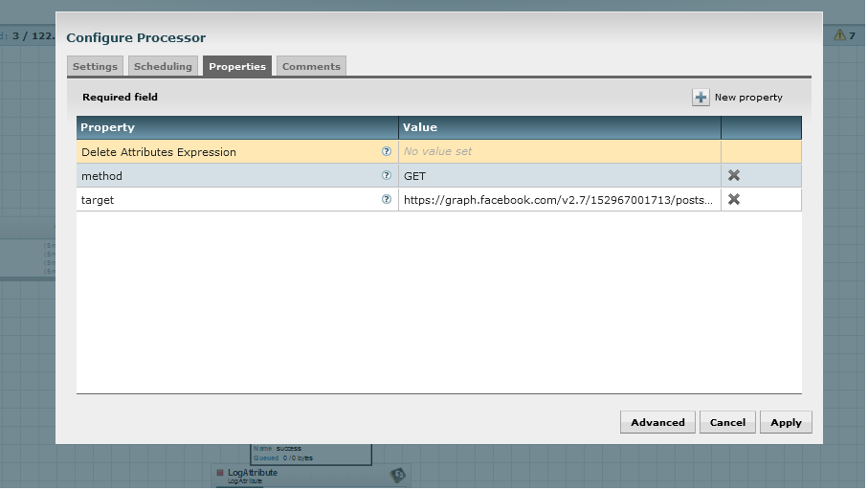
Task: Click the LogAttribute processor name behind dialog
Action: (253, 472)
